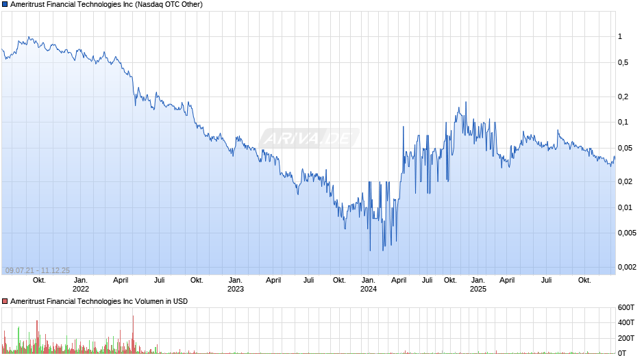Click the volume axis label '600T'
The image size is (644, 360).
point(626,307)
